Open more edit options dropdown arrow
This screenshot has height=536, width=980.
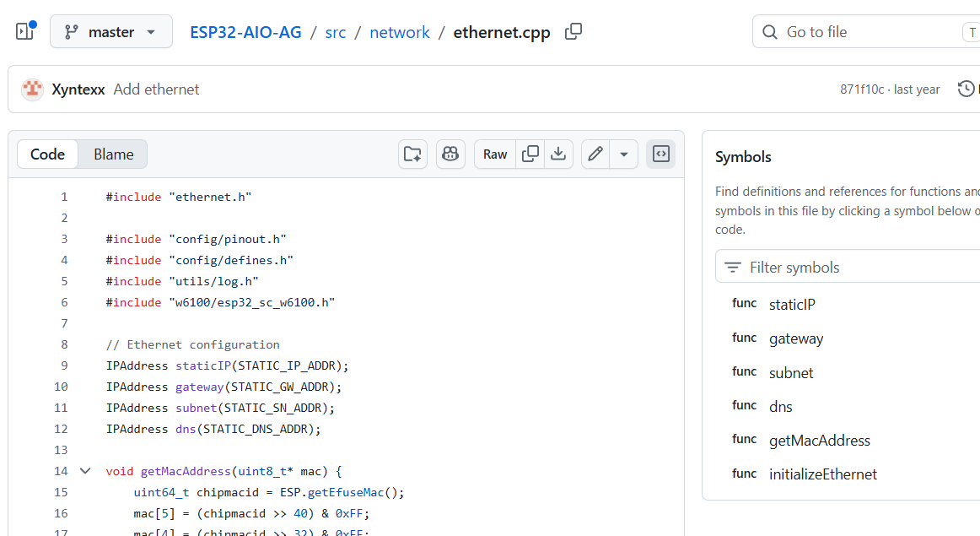coord(624,154)
